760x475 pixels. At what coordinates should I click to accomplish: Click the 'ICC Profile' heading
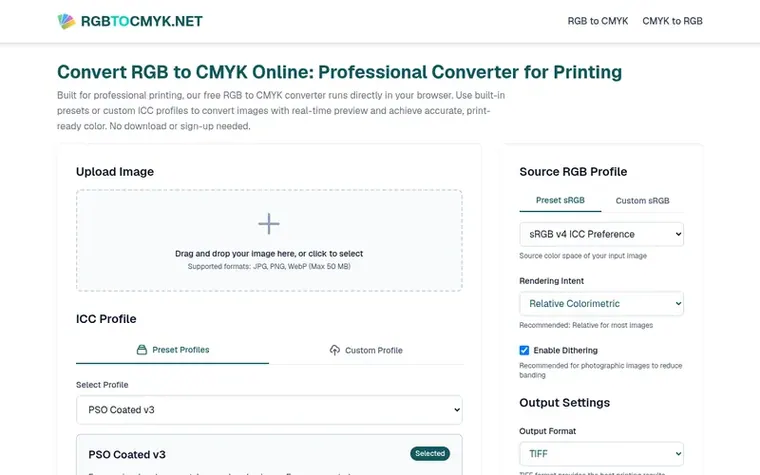[x=106, y=319]
